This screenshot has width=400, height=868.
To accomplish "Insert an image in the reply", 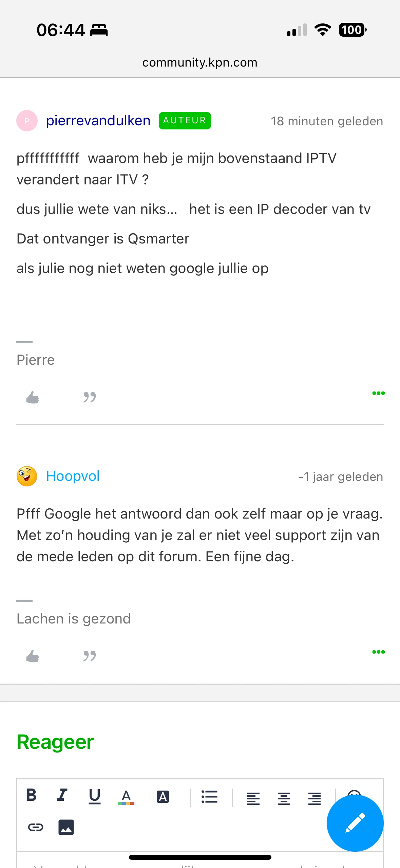I will point(66,827).
